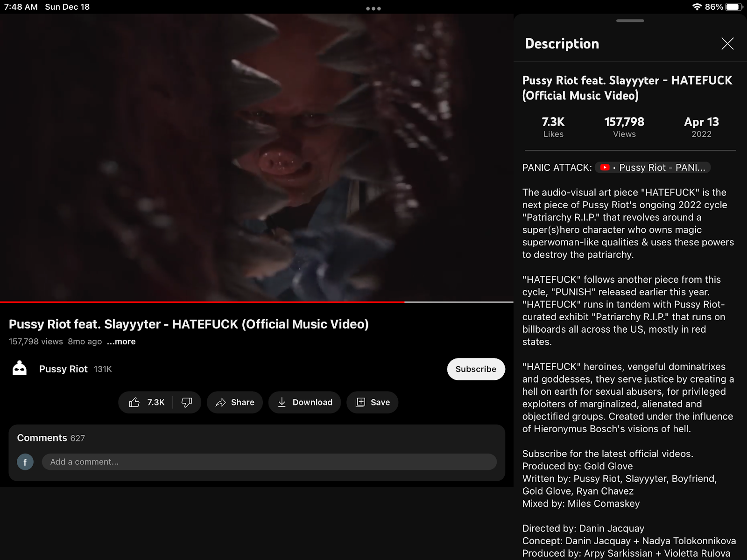Viewport: 747px width, 560px height.
Task: Close the Description panel
Action: 727,44
